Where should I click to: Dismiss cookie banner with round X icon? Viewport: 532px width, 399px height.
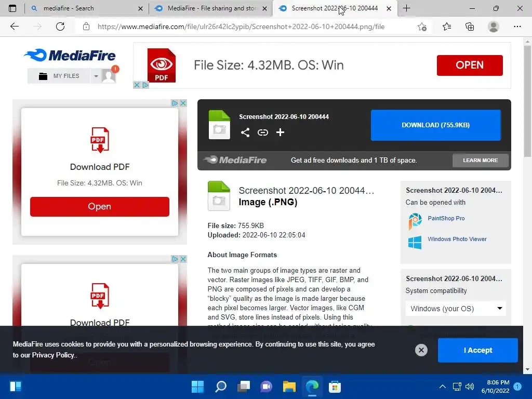421,350
